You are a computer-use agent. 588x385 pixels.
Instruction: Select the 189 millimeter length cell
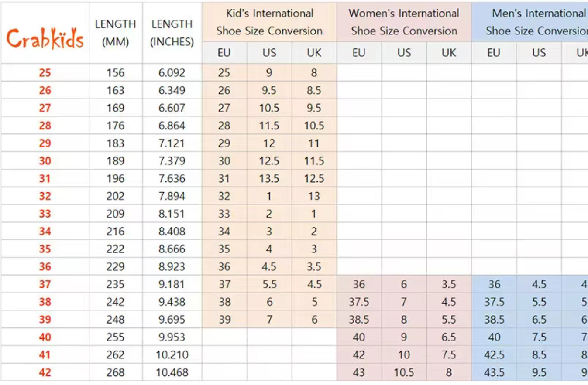(115, 161)
